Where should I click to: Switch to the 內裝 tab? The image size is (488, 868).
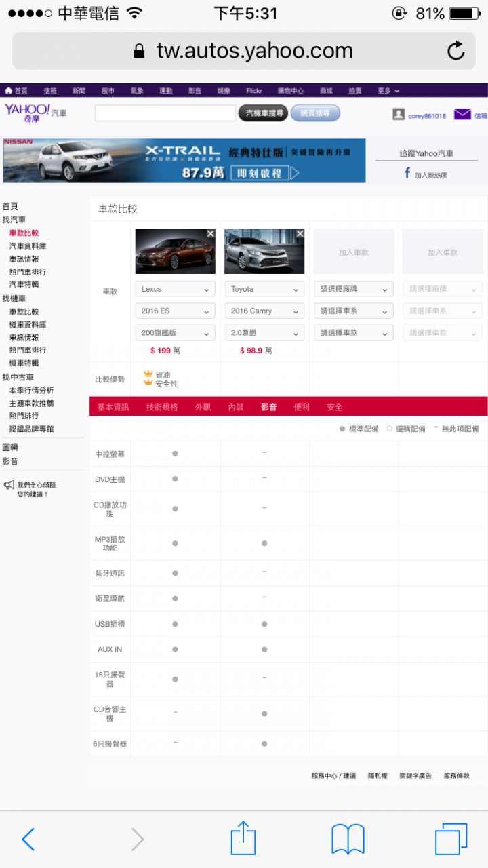coord(236,407)
